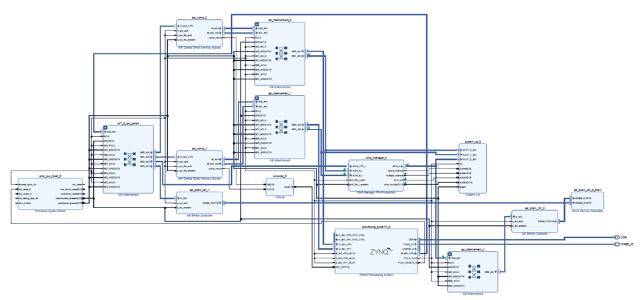Click the crossbar icon in axi_interconnect_1

point(281,127)
